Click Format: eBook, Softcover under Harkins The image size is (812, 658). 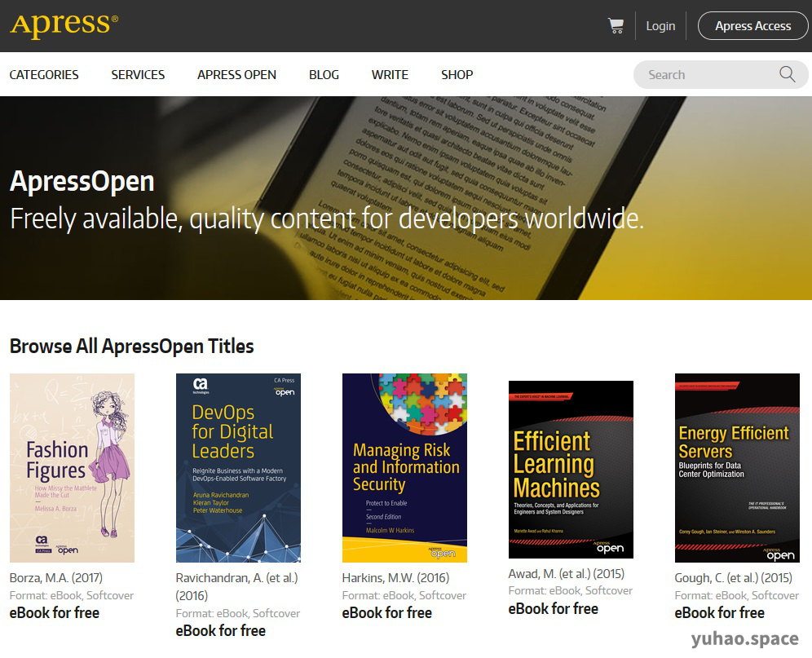404,595
